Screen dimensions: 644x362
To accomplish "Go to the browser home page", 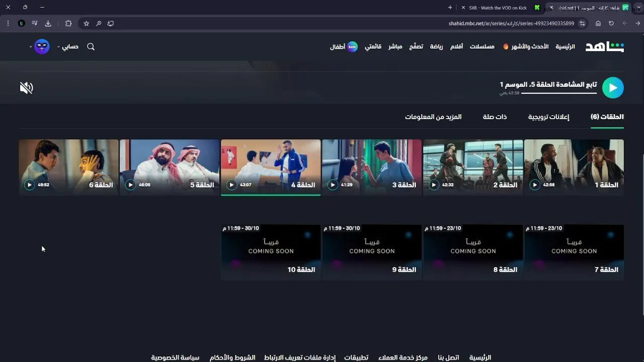I will click(x=598, y=23).
